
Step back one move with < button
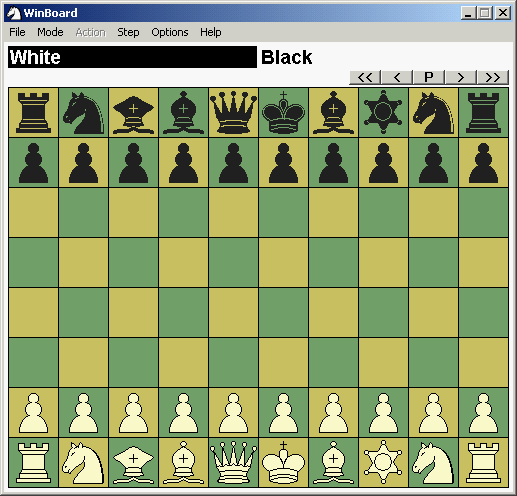(x=397, y=77)
